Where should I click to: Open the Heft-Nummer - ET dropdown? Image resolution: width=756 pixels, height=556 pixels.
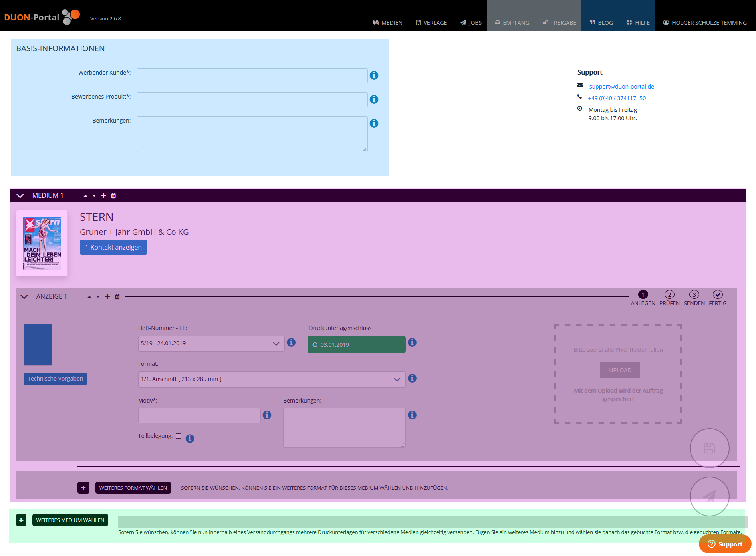point(211,344)
